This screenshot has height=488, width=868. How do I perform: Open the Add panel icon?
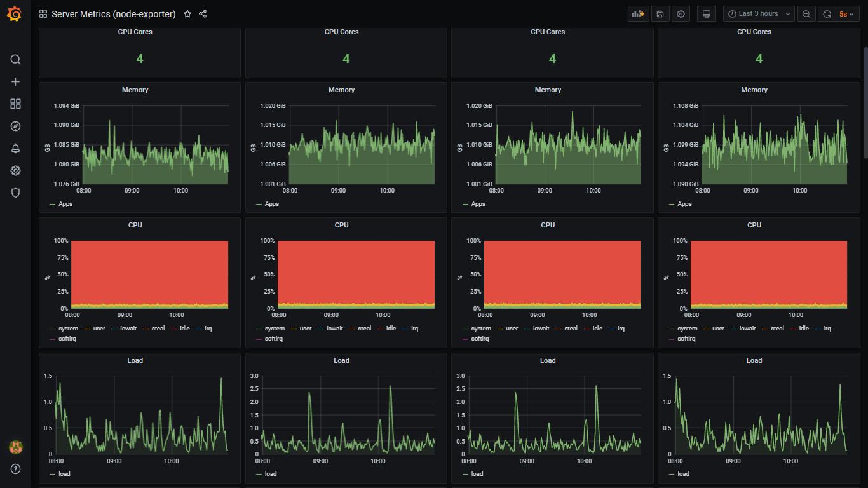click(x=638, y=13)
